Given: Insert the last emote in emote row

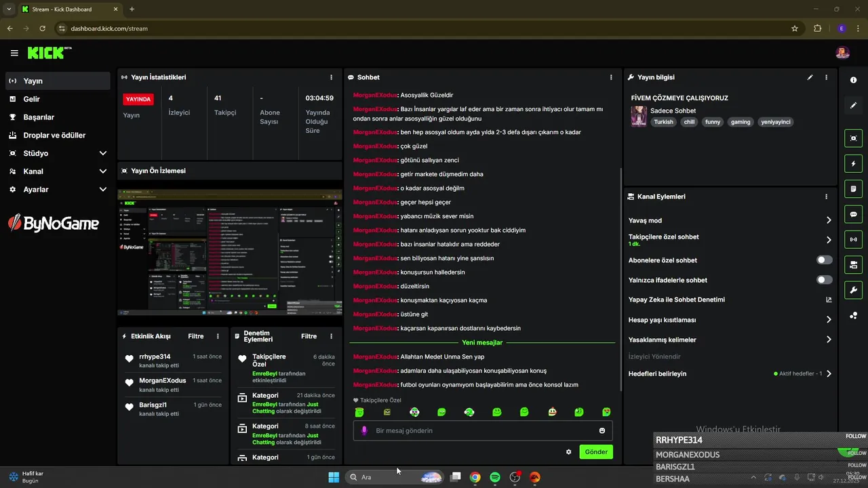Looking at the screenshot, I should [x=606, y=412].
